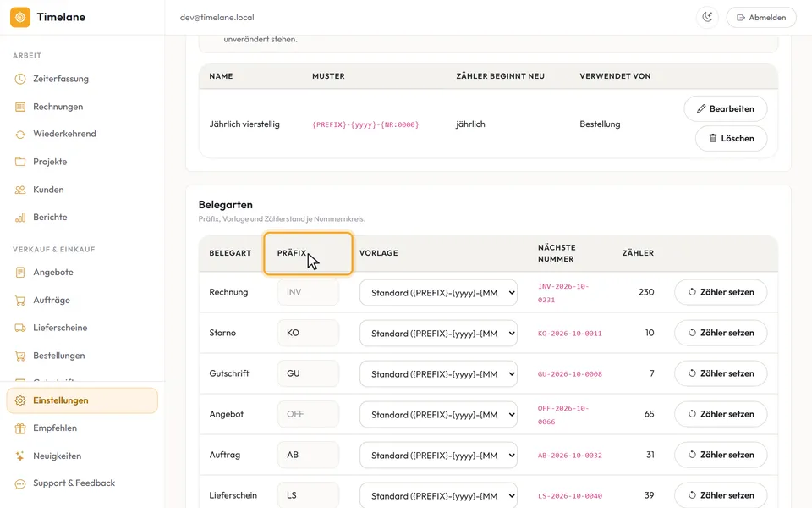Viewport: 812px width, 508px height.
Task: Click the Gutschrift prefix field GU
Action: tap(308, 373)
